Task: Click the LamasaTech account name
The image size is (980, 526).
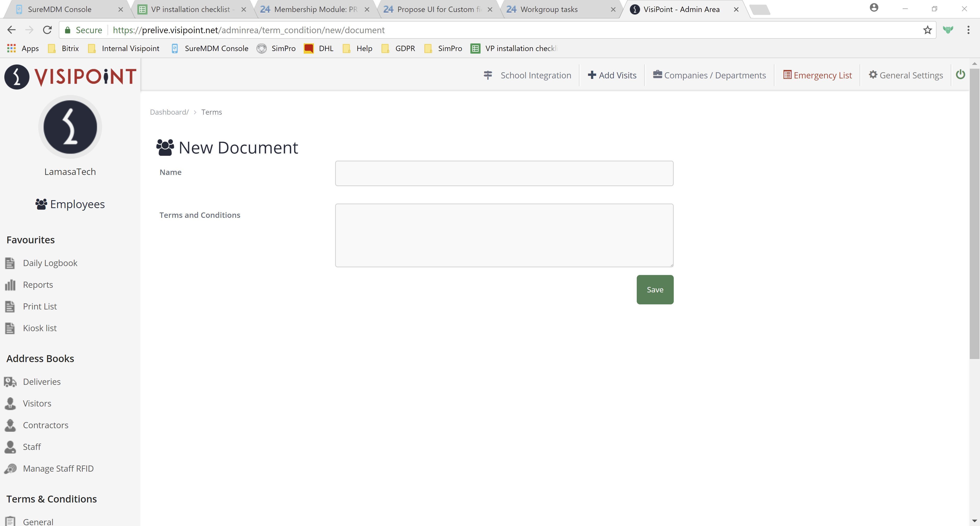Action: [70, 172]
